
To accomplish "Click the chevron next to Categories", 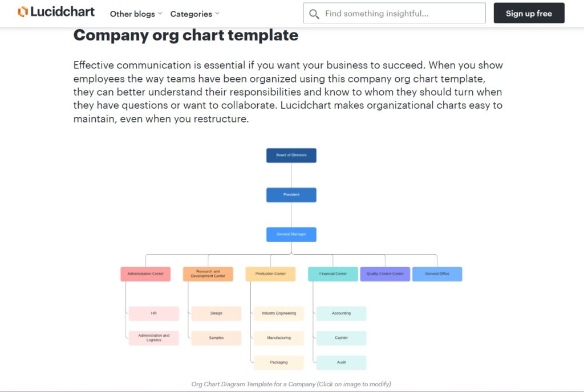I will coord(217,13).
